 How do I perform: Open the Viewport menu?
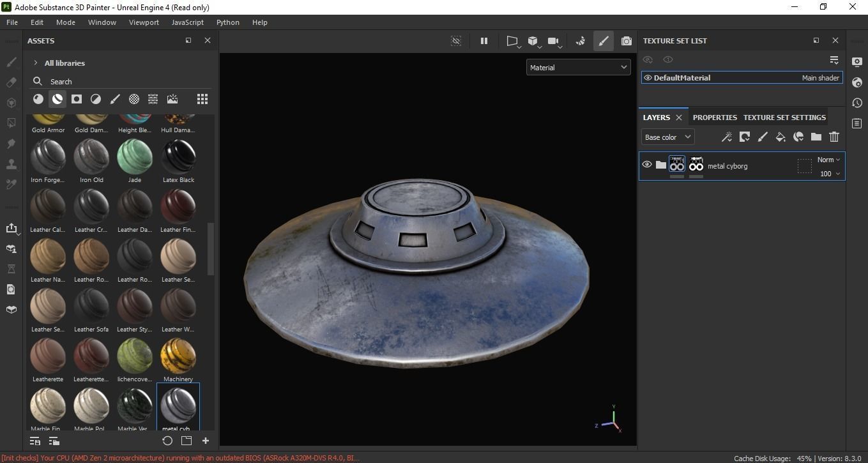coord(144,22)
